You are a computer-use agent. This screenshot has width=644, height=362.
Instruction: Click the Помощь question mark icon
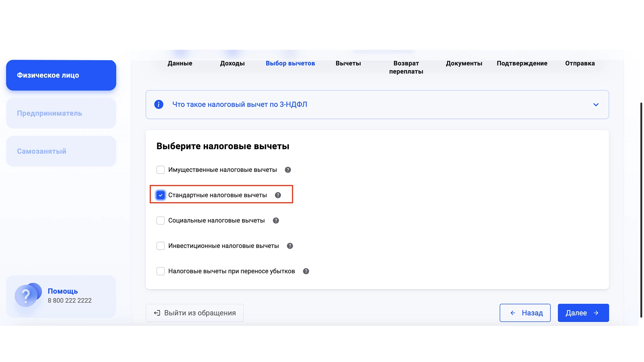[28, 295]
